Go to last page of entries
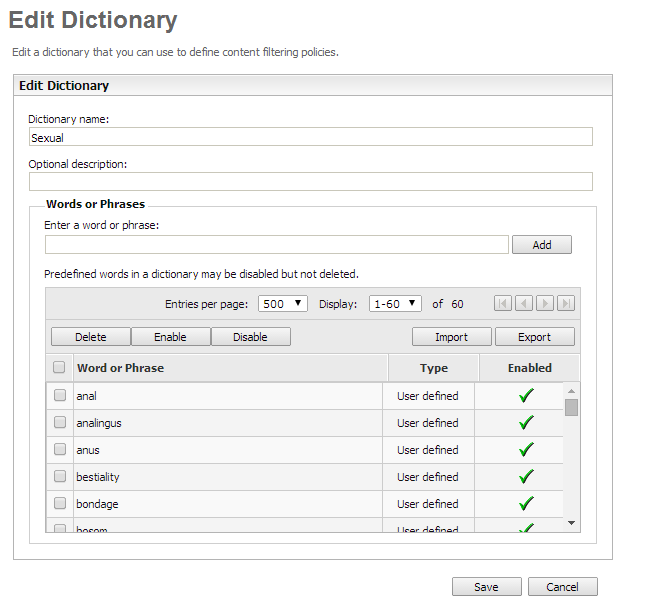The height and width of the screenshot is (605, 648). 566,303
